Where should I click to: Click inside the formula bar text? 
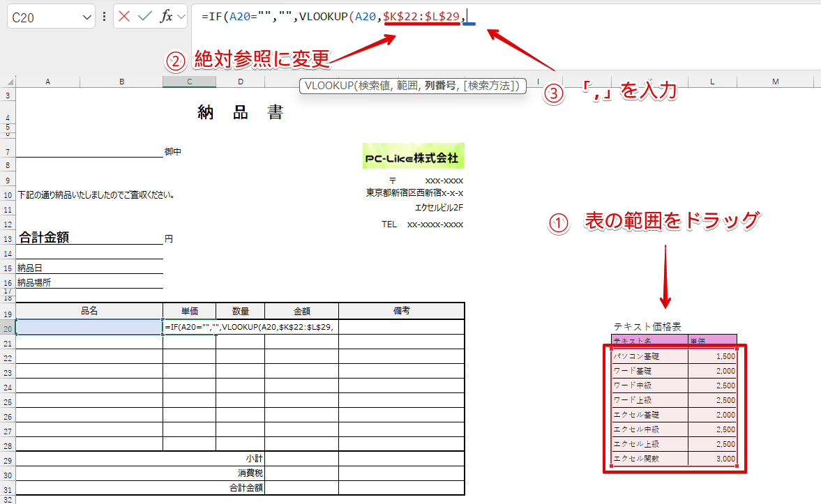(x=333, y=17)
